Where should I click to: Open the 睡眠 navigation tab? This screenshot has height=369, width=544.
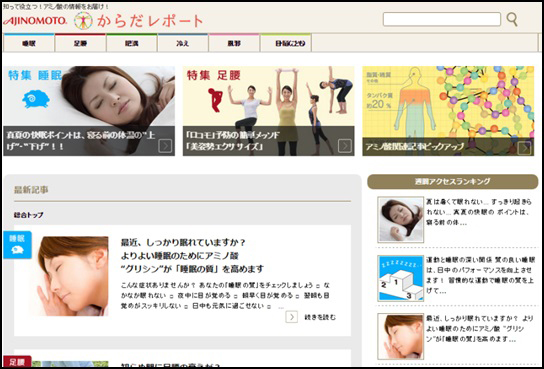point(29,43)
